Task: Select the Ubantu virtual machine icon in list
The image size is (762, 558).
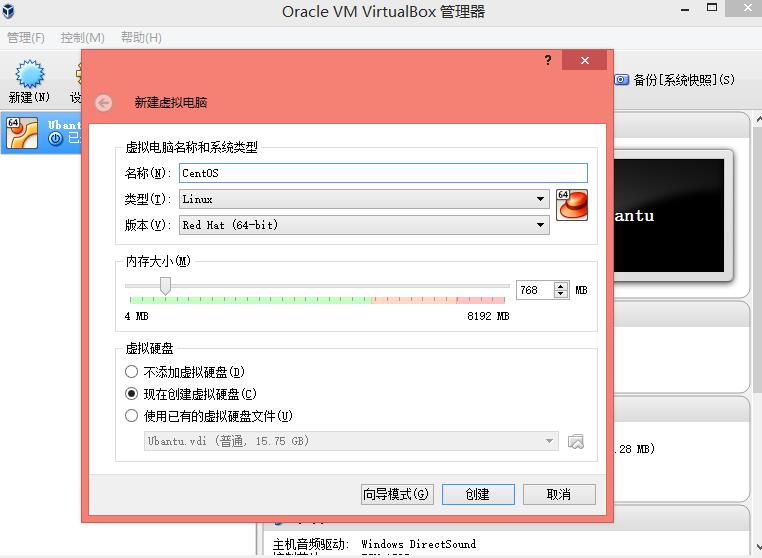Action: click(22, 133)
